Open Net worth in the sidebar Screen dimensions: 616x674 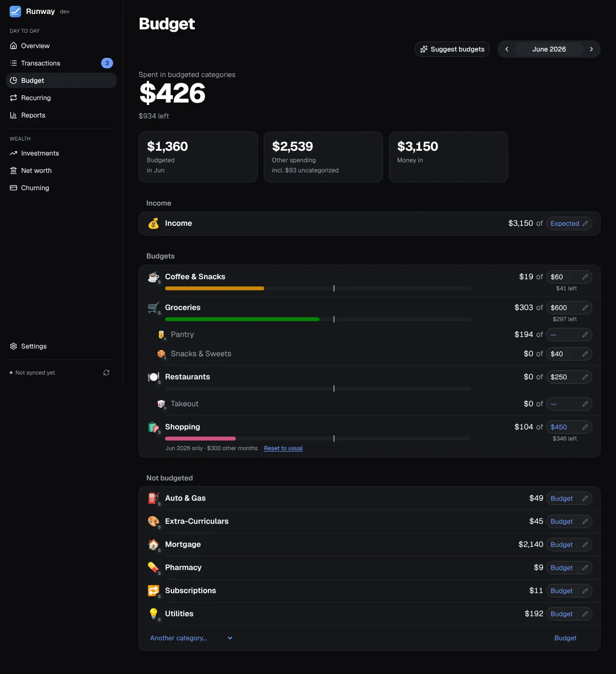pyautogui.click(x=61, y=170)
